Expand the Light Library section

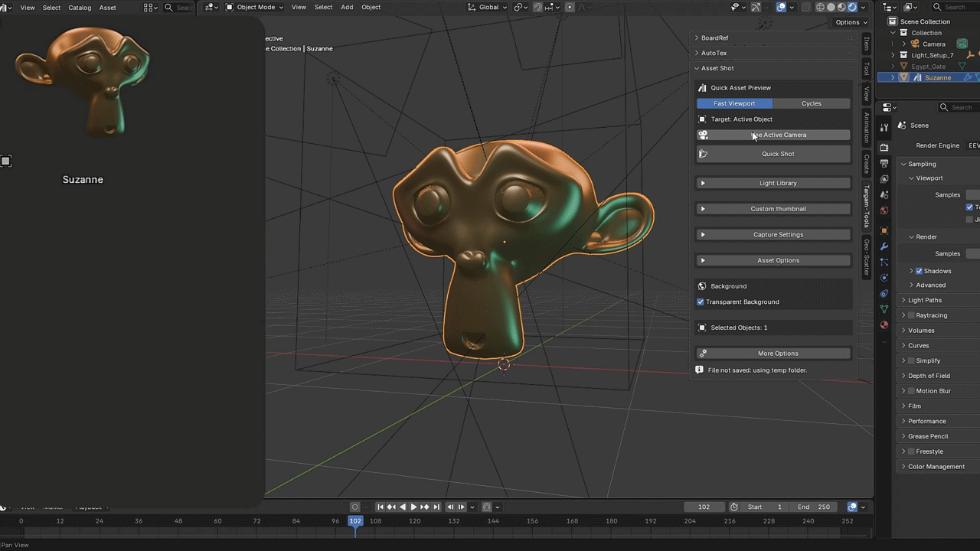pos(773,183)
